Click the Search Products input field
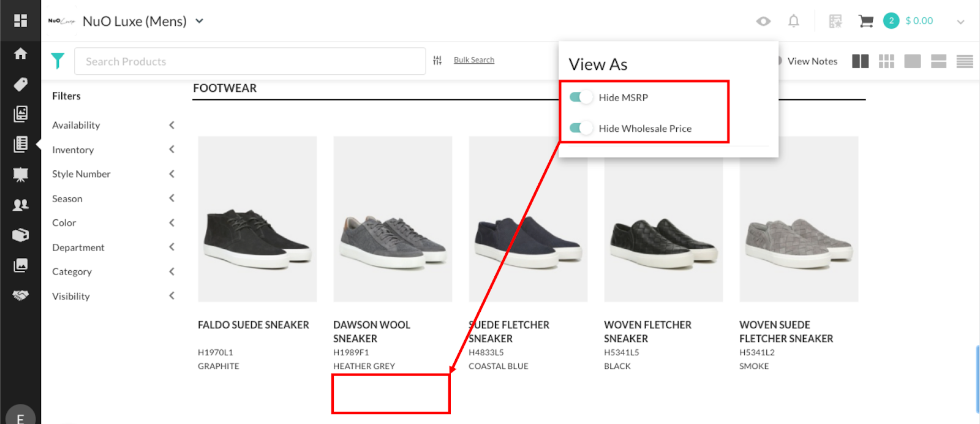This screenshot has height=424, width=980. (250, 61)
